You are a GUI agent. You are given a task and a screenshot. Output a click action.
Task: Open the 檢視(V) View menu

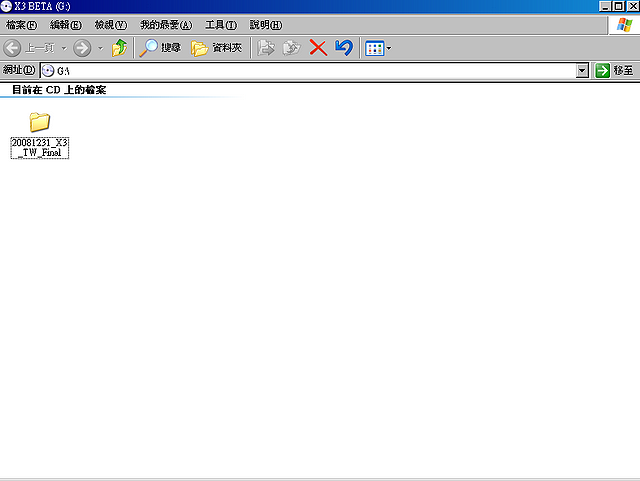point(111,25)
